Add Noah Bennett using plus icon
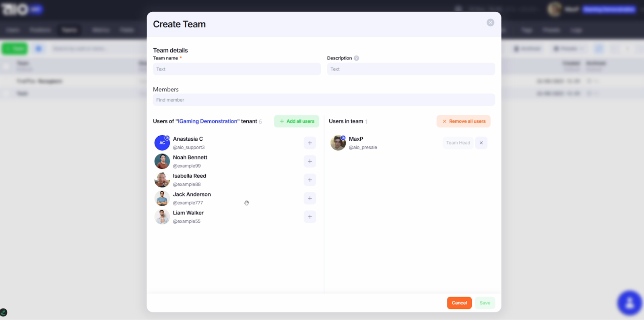The height and width of the screenshot is (320, 644). tap(310, 161)
